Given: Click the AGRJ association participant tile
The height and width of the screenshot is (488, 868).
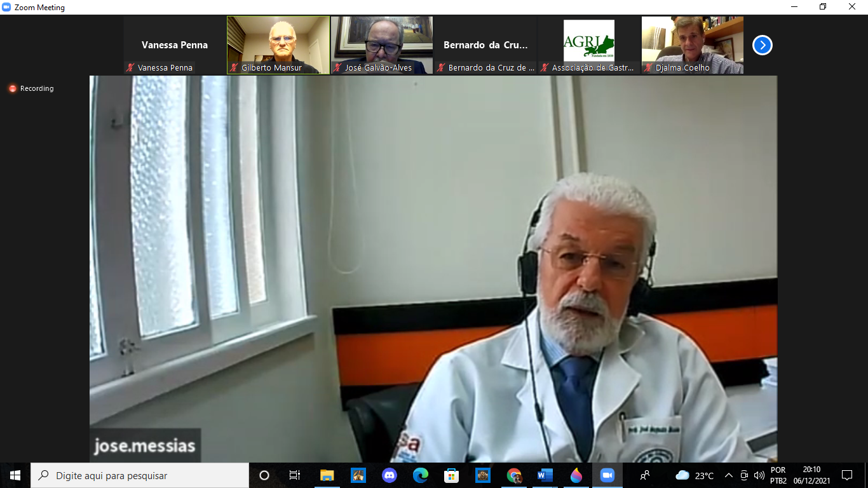Looking at the screenshot, I should pos(589,45).
